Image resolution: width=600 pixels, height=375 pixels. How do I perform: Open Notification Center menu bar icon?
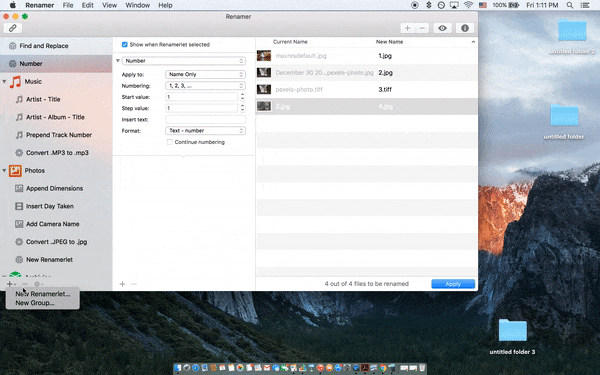(x=585, y=5)
